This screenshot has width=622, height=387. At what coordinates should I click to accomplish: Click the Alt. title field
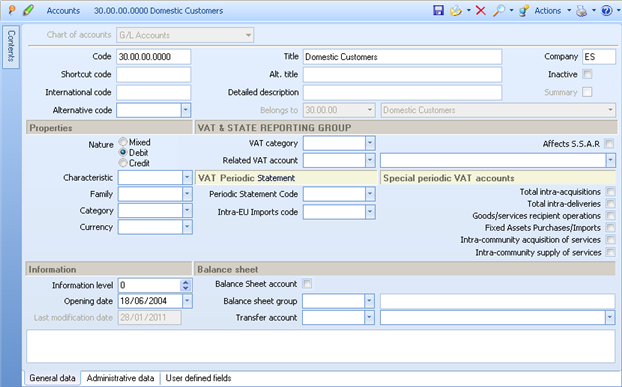coord(402,74)
